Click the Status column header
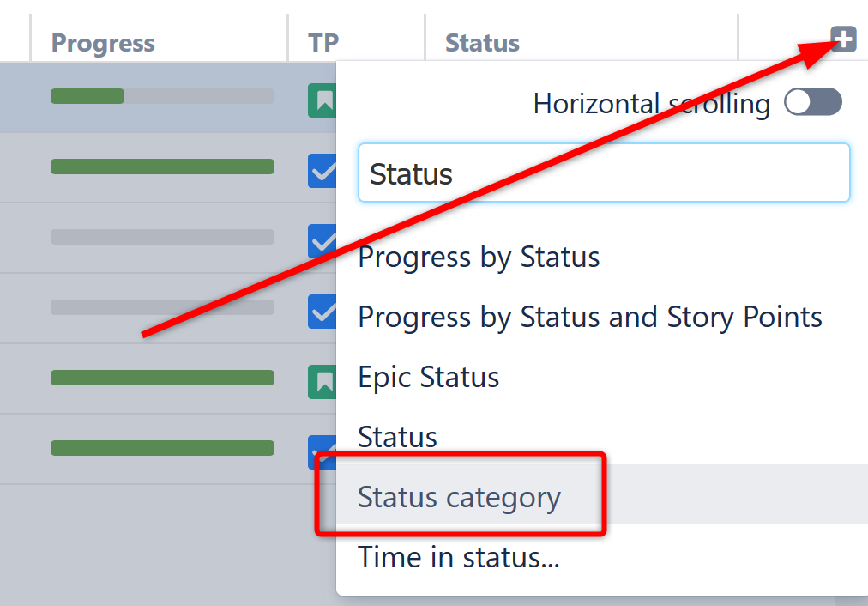The height and width of the screenshot is (606, 868). [482, 43]
